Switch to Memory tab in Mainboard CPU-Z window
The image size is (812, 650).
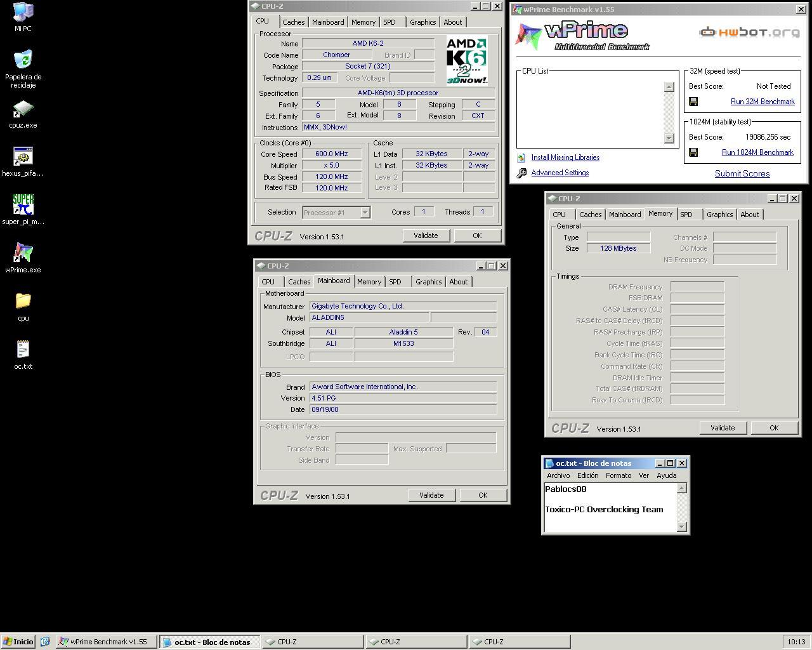point(369,282)
